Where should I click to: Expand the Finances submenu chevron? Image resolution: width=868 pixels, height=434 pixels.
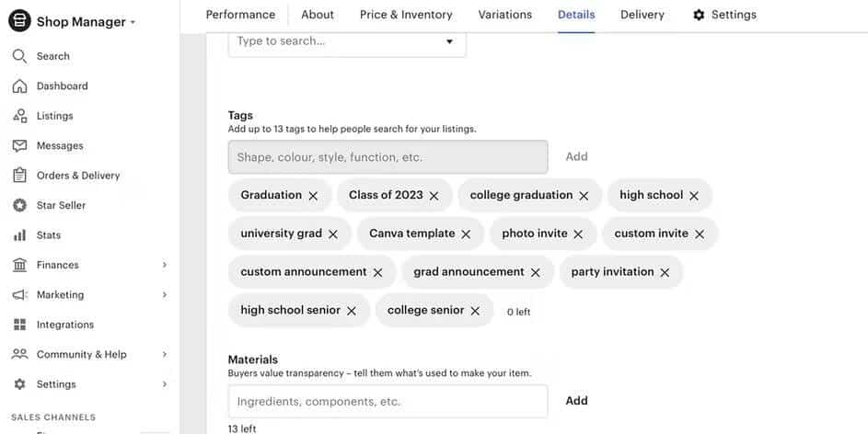pos(165,265)
